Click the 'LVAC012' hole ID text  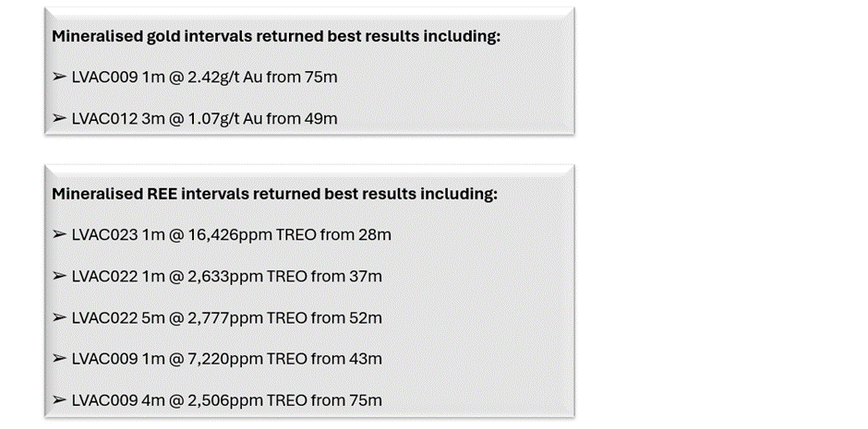point(104,119)
